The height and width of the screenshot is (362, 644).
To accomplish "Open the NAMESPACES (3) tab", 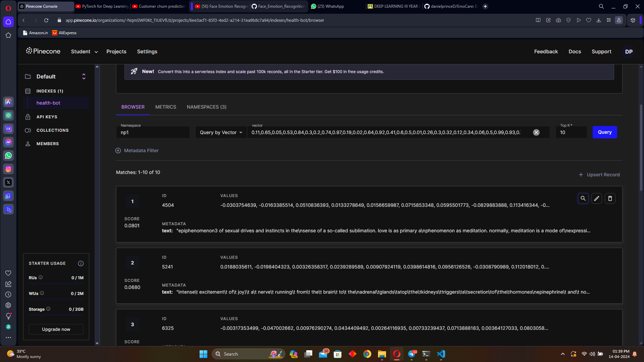I will (206, 107).
